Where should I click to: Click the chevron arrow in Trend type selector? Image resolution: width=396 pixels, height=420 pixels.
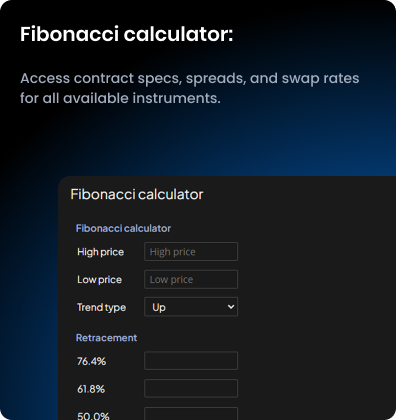(231, 307)
